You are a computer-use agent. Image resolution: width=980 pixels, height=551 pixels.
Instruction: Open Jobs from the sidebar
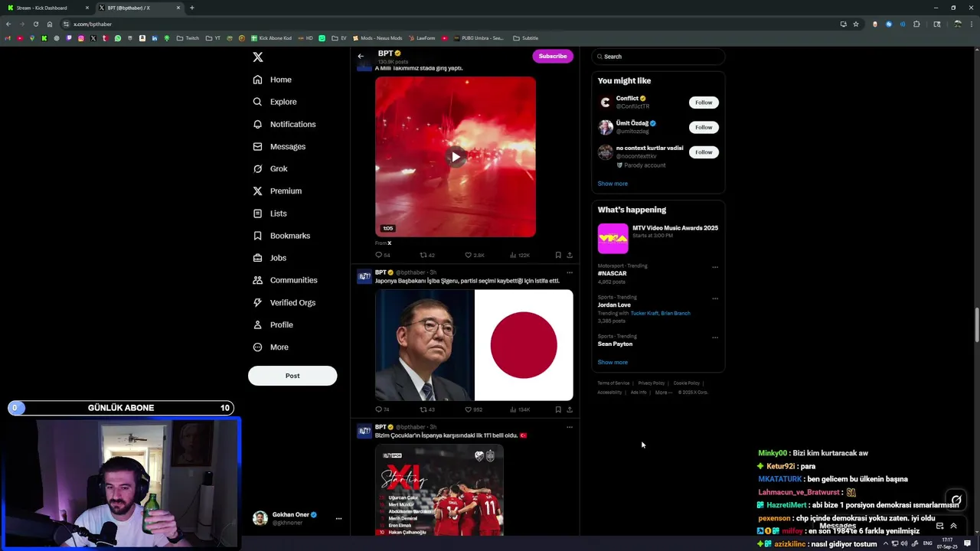pos(269,258)
